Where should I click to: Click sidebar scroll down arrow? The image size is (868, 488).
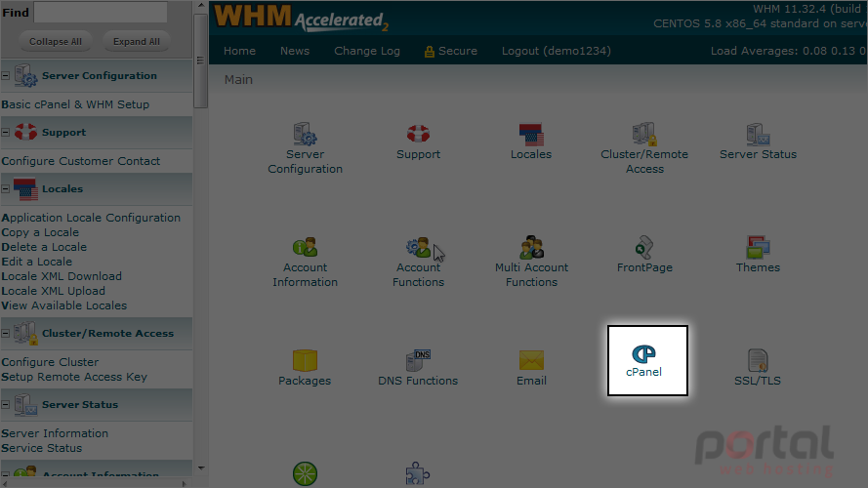(200, 468)
